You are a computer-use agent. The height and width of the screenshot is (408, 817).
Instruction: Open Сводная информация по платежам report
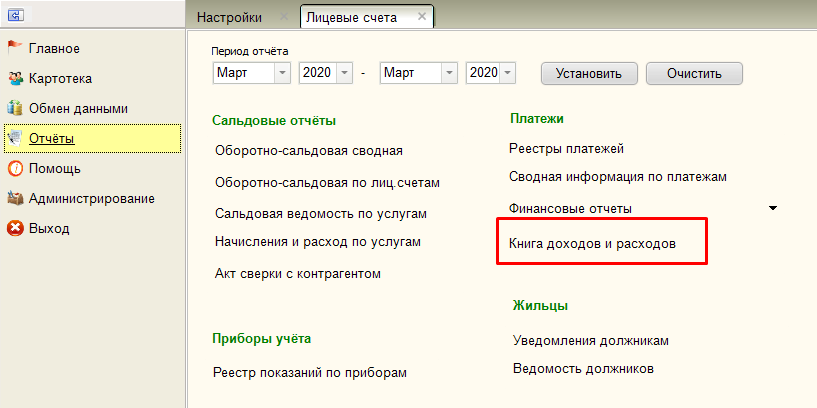pyautogui.click(x=617, y=177)
